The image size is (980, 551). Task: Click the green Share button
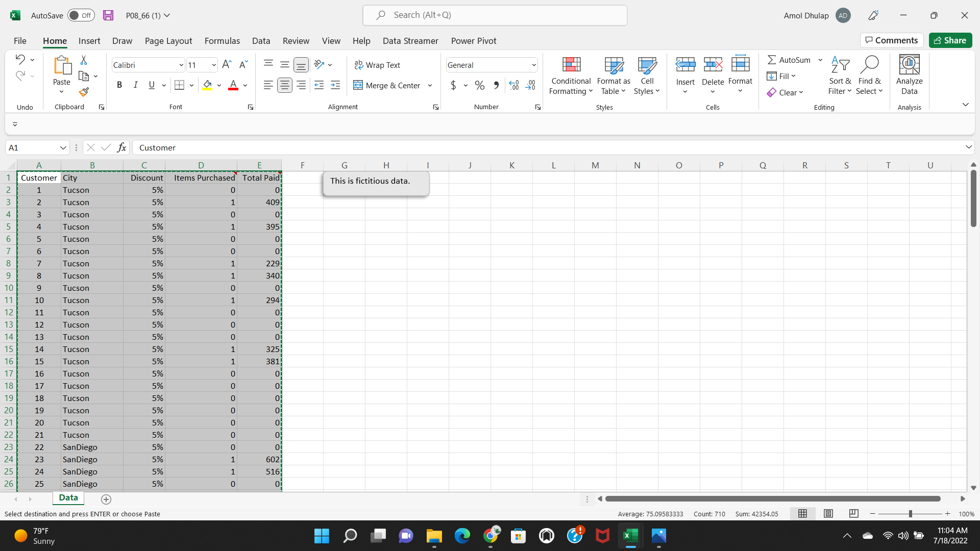950,40
